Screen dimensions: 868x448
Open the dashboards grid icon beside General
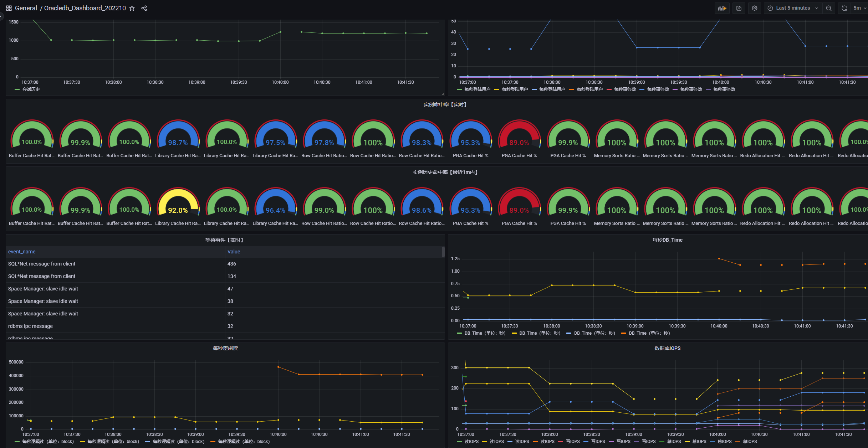click(9, 8)
